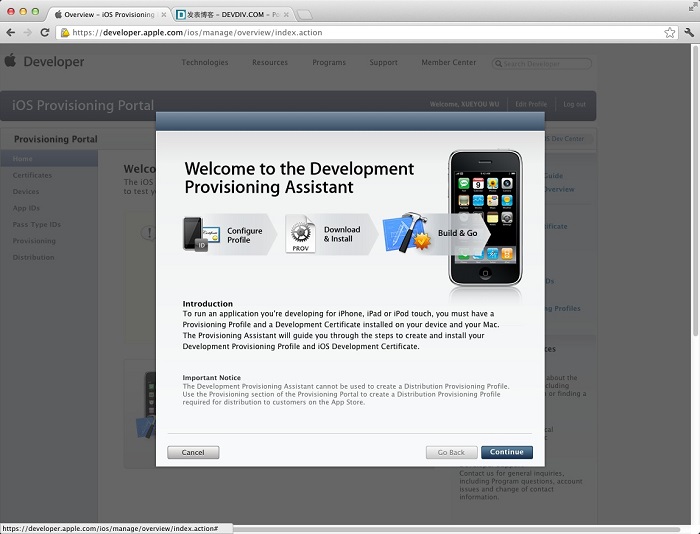
Task: Click the Search Developer field
Action: click(542, 64)
